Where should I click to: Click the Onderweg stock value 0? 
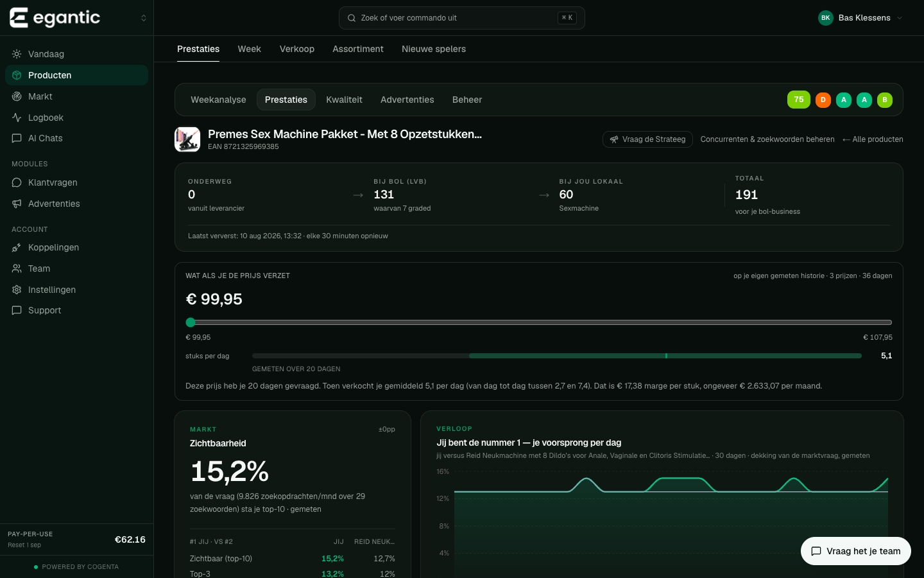(191, 195)
